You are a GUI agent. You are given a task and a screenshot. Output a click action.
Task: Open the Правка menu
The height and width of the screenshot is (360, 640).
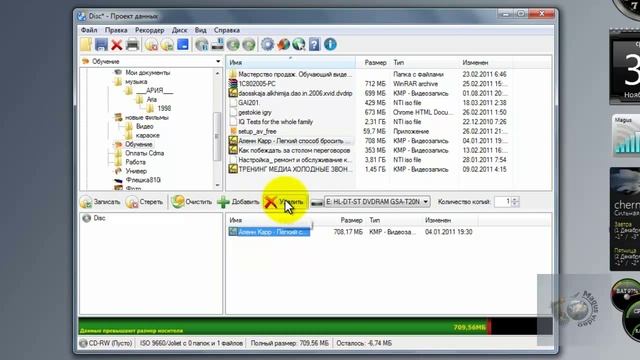coord(116,30)
